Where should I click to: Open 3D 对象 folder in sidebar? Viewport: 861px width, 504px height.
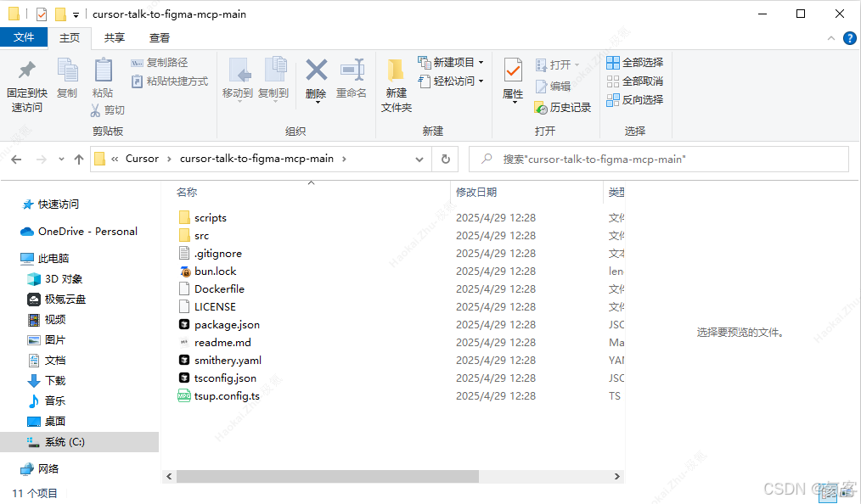(x=63, y=278)
